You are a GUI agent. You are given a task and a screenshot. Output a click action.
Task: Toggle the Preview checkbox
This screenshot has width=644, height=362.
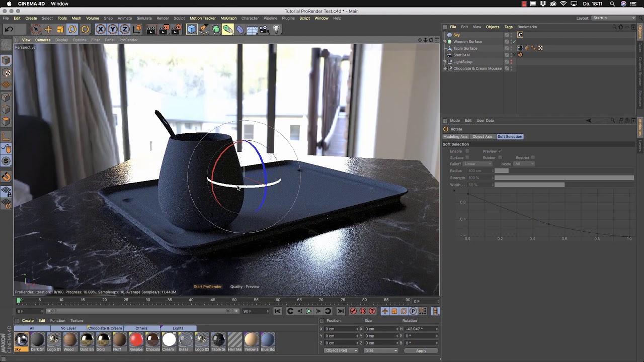tap(500, 151)
